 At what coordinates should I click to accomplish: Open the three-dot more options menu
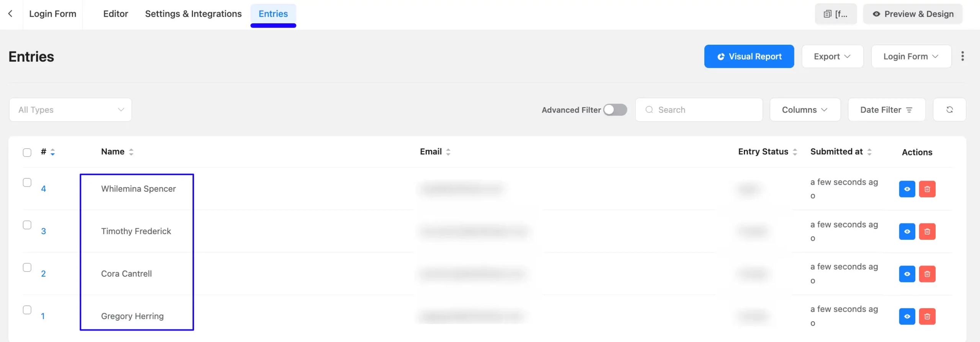[962, 56]
